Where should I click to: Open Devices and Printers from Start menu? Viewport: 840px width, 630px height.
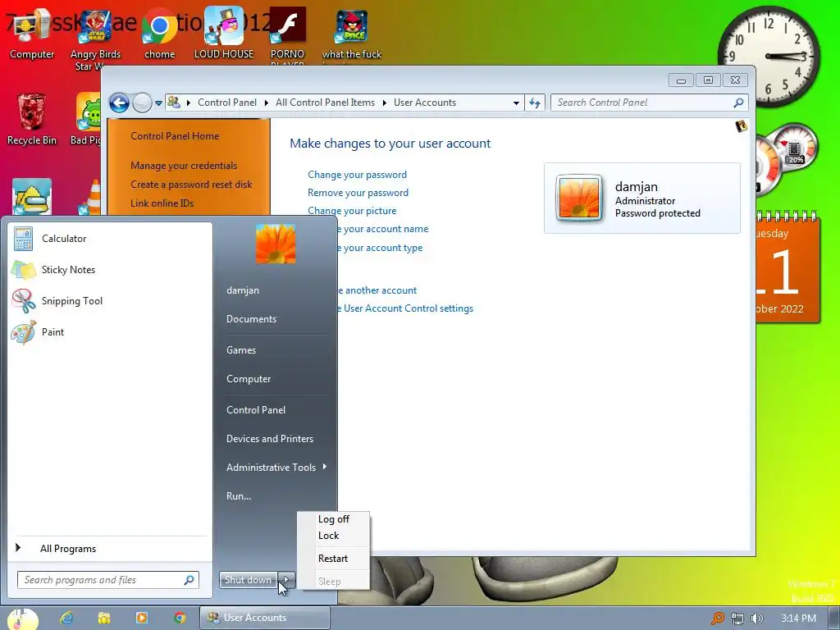269,439
